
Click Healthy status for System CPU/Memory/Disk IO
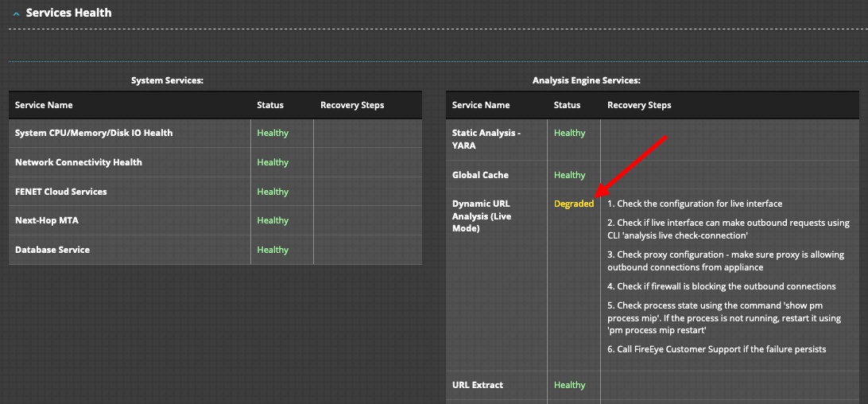pos(273,133)
